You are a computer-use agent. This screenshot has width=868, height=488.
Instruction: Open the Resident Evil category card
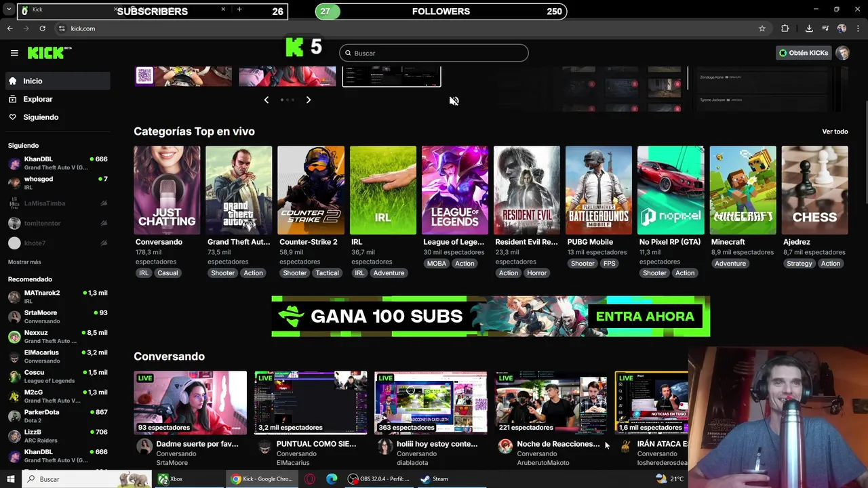[x=527, y=190]
